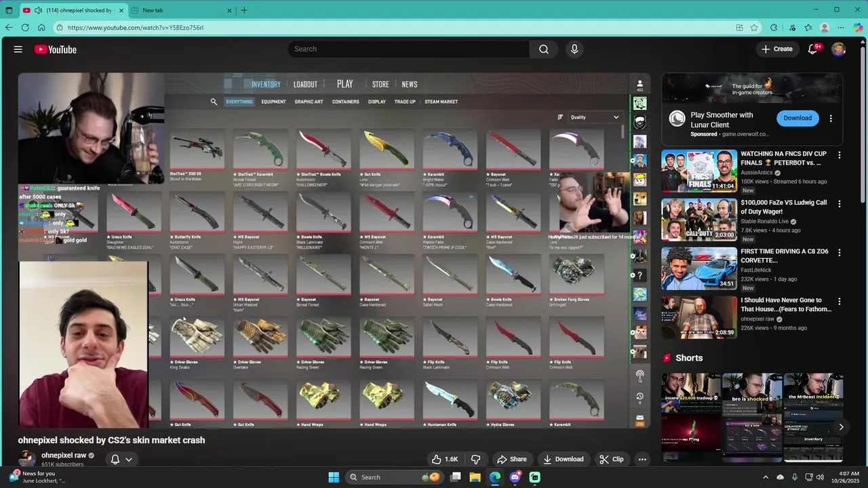
Task: Click the Share button under video
Action: pos(511,459)
